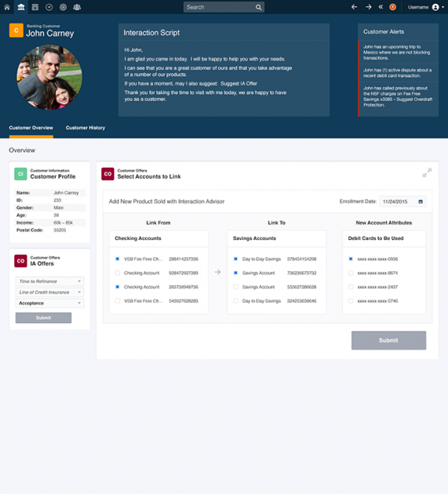Open the Enrollment Date calendar icon

click(421, 202)
